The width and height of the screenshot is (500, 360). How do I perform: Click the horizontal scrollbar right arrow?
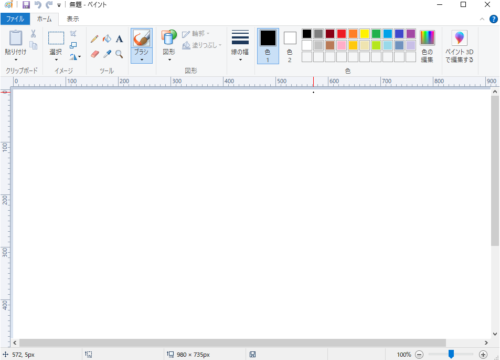(486, 343)
